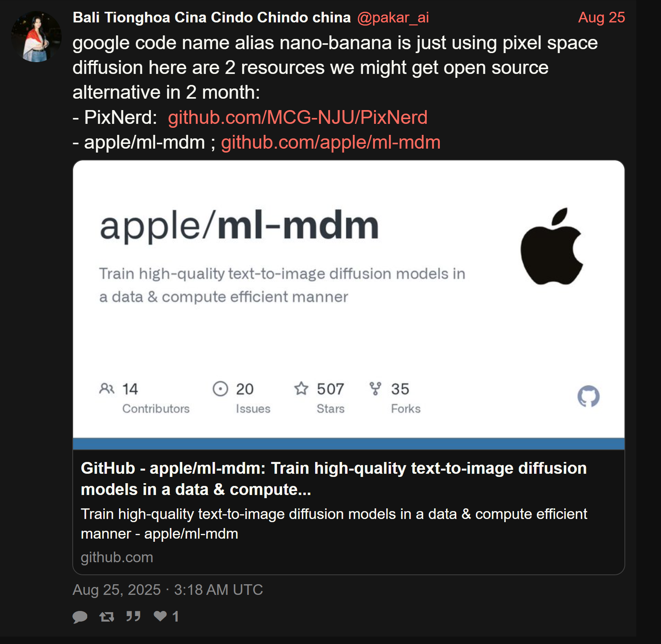This screenshot has height=644, width=661.
Task: Open the github.com/MCG-NJU/PixNerd link
Action: pyautogui.click(x=297, y=118)
